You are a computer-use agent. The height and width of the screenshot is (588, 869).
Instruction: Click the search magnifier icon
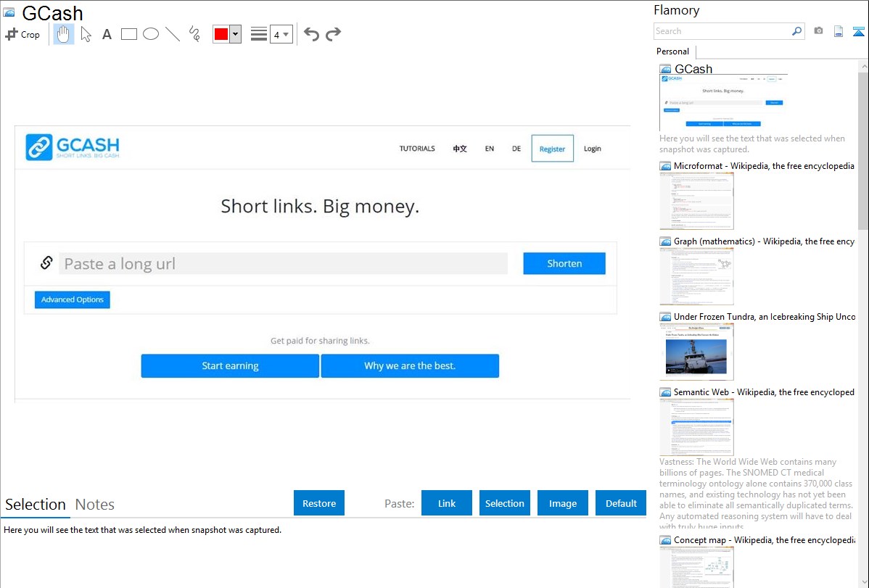tap(797, 31)
